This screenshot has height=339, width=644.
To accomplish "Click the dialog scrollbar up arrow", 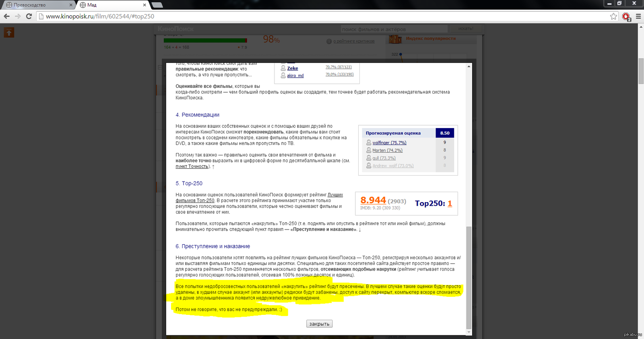I will [469, 66].
